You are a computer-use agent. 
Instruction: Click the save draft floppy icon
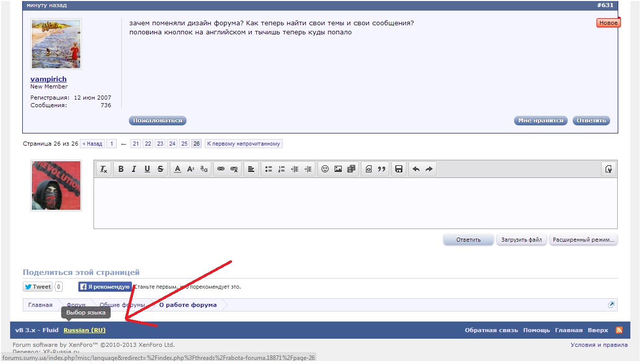pyautogui.click(x=399, y=169)
